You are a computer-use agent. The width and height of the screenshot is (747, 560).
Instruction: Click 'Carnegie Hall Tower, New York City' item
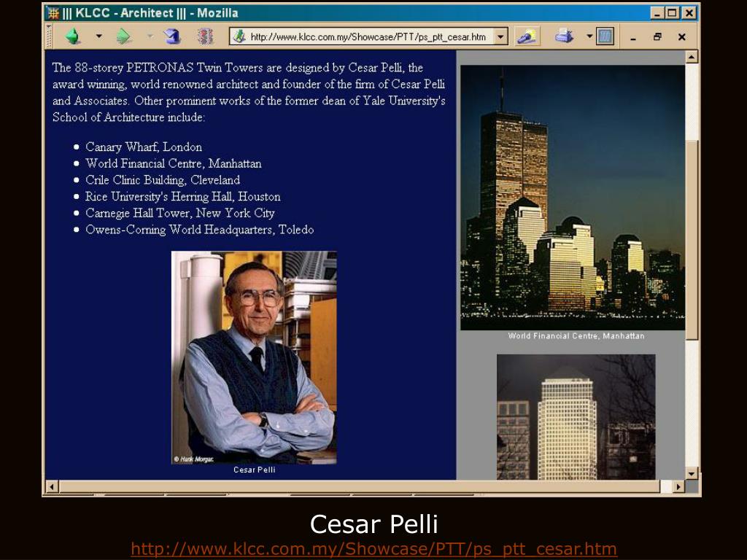(x=180, y=213)
